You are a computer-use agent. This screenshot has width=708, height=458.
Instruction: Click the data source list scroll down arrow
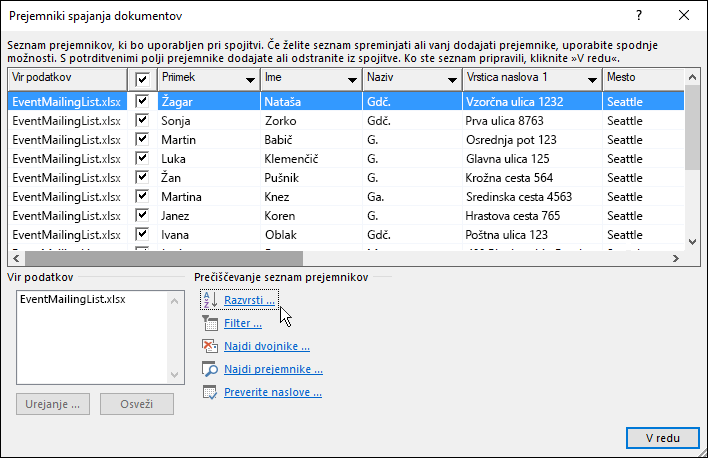point(175,374)
